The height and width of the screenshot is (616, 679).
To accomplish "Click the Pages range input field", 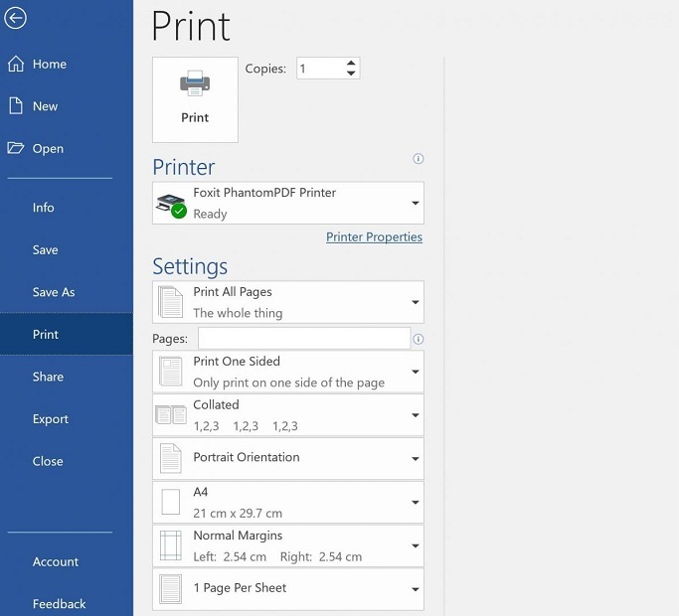I will (x=304, y=339).
